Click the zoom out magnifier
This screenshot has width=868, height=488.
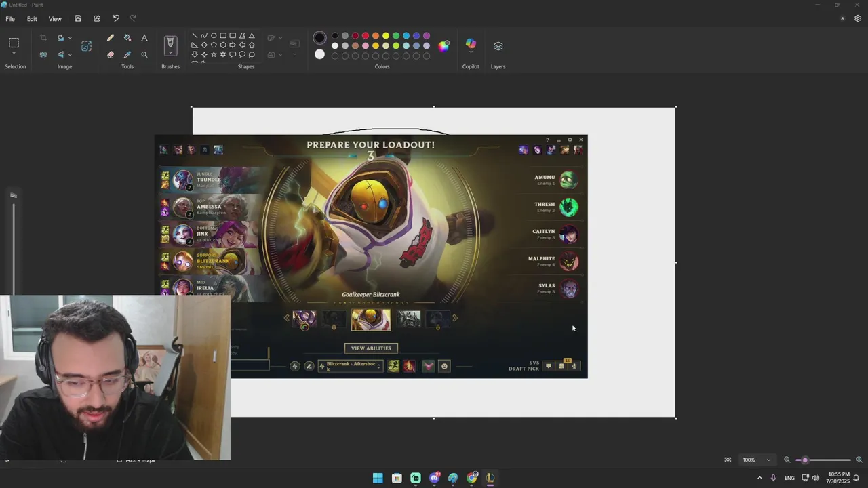pos(787,460)
